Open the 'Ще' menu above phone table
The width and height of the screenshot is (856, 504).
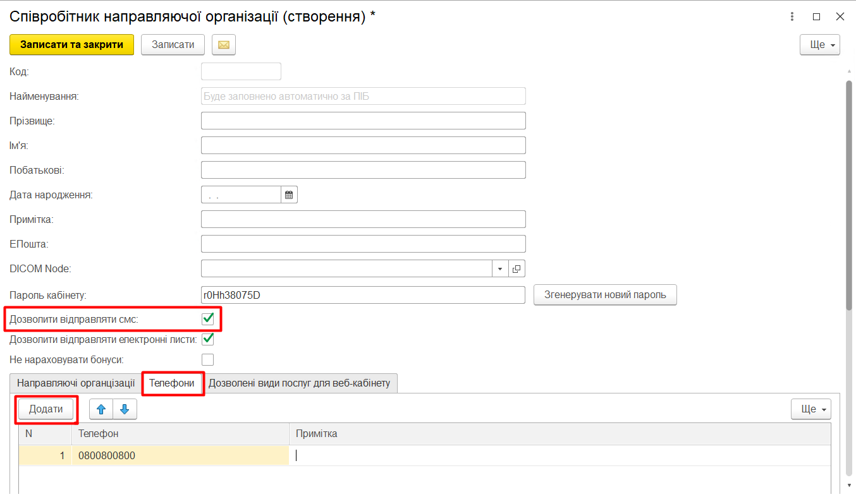[x=810, y=409]
